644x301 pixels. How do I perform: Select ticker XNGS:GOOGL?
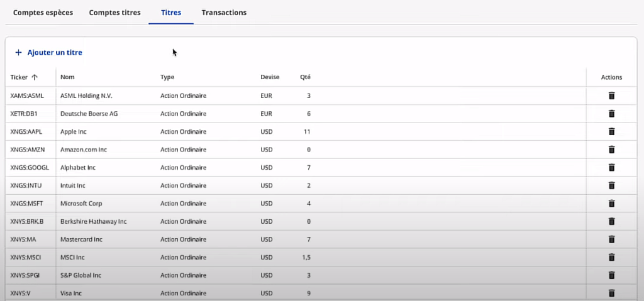(30, 168)
